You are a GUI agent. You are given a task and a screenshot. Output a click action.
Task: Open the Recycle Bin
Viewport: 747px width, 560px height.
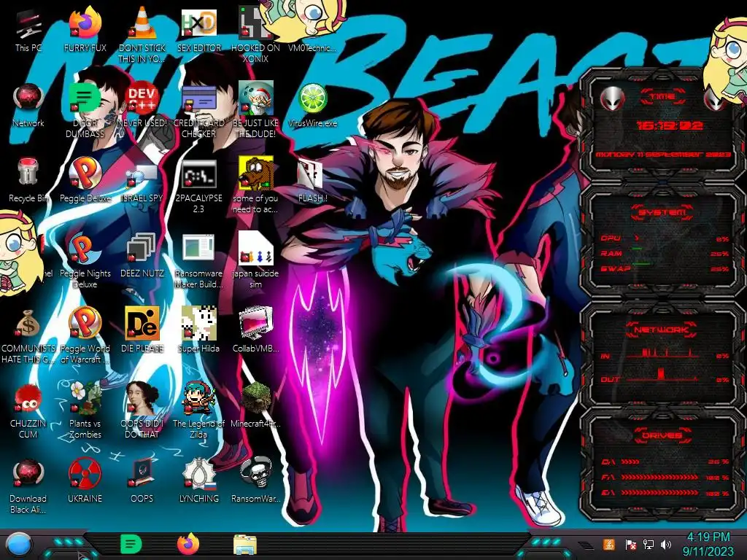[x=28, y=181]
